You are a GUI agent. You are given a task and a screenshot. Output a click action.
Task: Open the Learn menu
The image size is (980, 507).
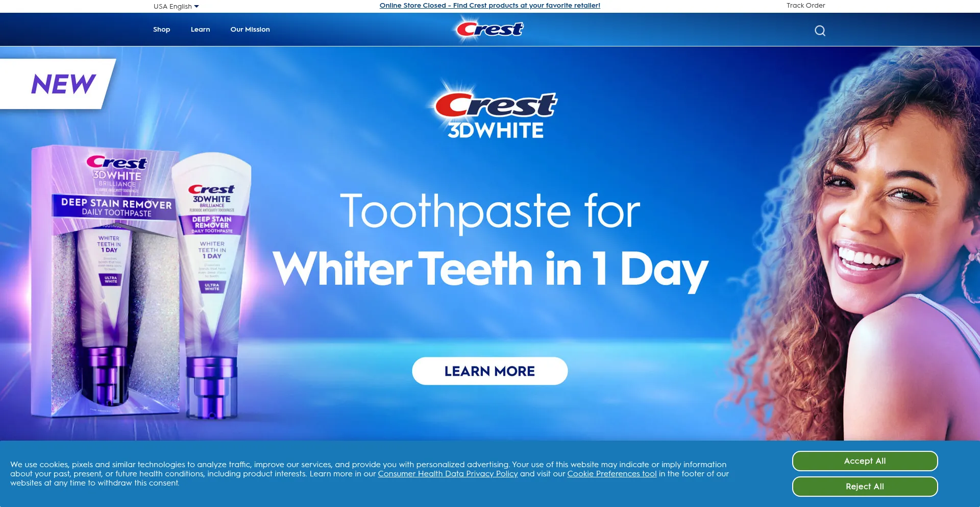click(x=200, y=30)
